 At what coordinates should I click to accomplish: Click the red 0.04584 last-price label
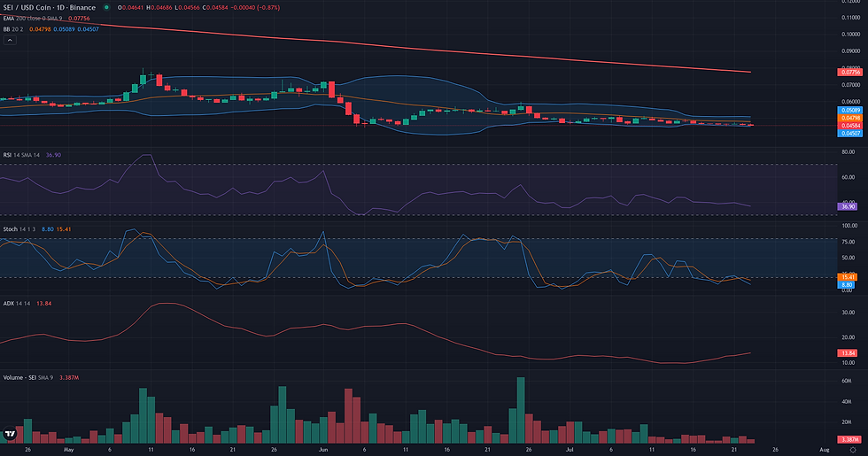tap(851, 126)
